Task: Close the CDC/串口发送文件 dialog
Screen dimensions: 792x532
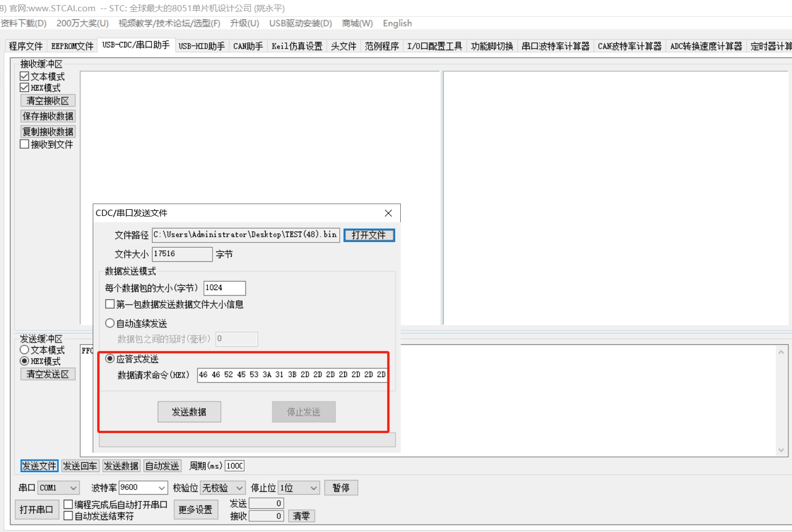Action: tap(388, 213)
